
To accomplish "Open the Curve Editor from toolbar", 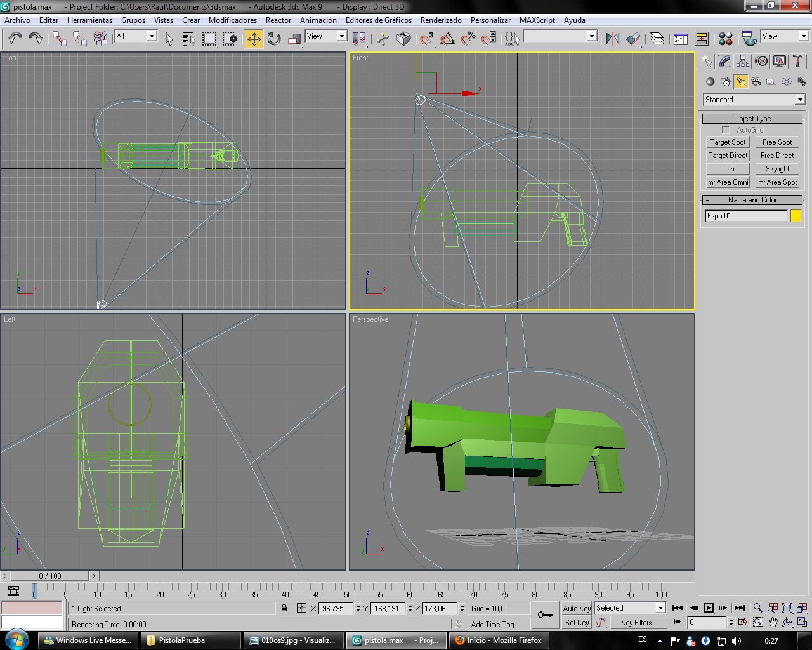I will 681,39.
